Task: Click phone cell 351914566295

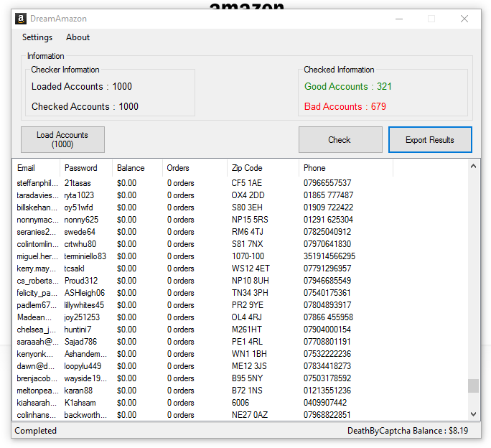Action: (x=329, y=256)
